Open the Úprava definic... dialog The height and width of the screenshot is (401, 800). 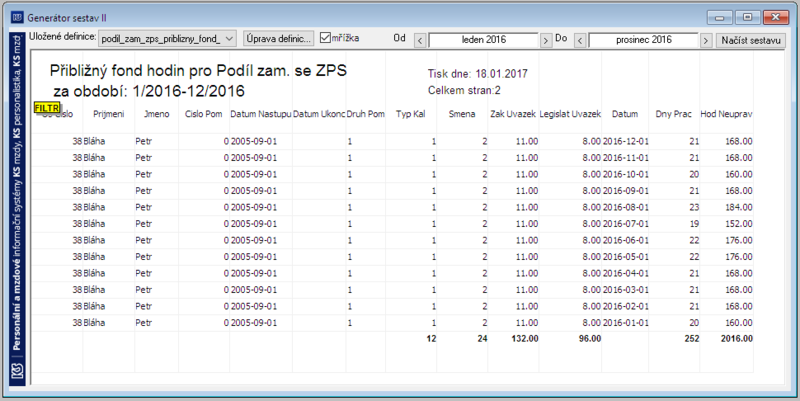[278, 39]
